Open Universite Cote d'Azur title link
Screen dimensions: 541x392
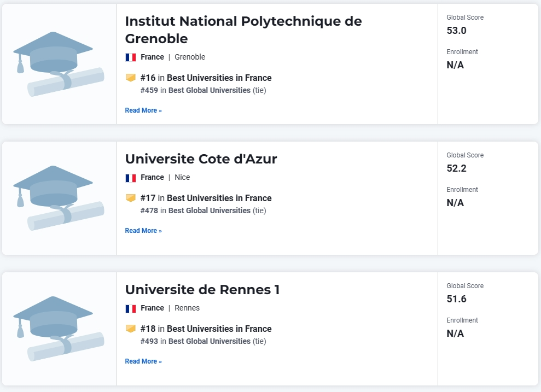pyautogui.click(x=201, y=159)
